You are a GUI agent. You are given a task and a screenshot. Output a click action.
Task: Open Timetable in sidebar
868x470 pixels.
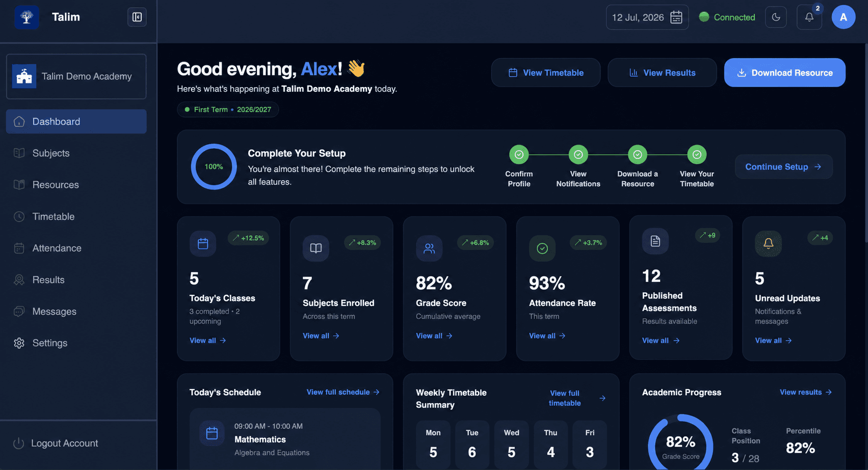click(x=76, y=216)
